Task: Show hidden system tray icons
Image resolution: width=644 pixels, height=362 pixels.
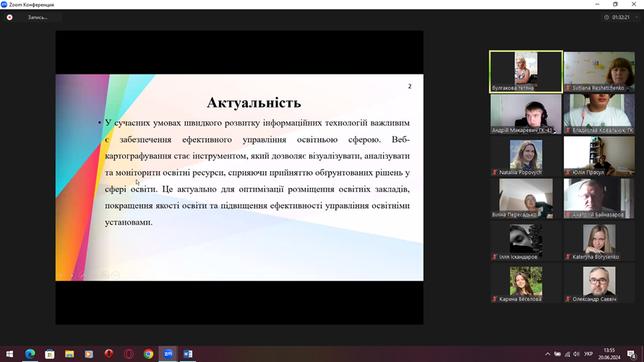Action: (x=547, y=354)
